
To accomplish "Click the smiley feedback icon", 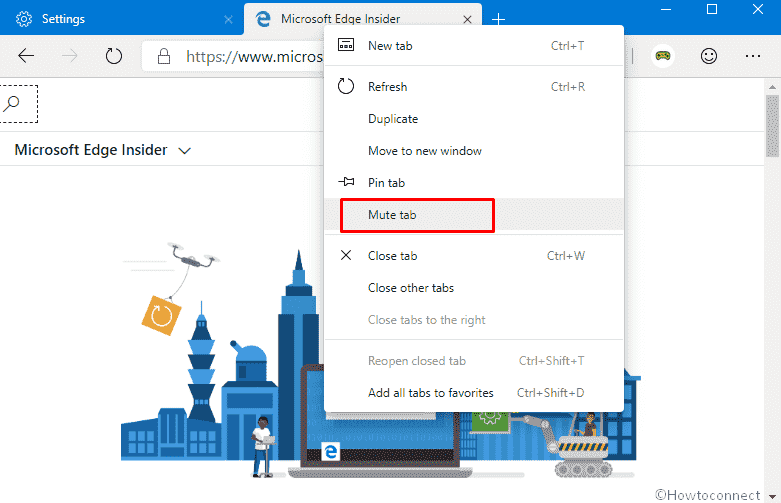I will click(x=708, y=56).
